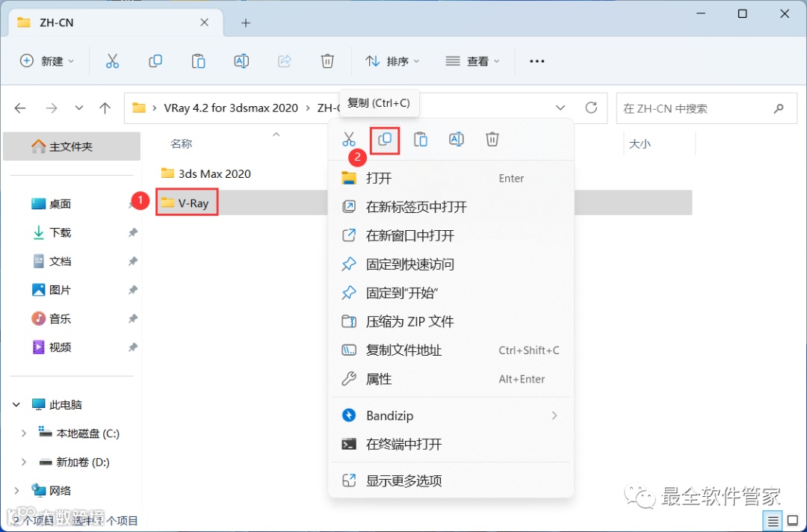Choose 显示更多选项

pos(451,481)
